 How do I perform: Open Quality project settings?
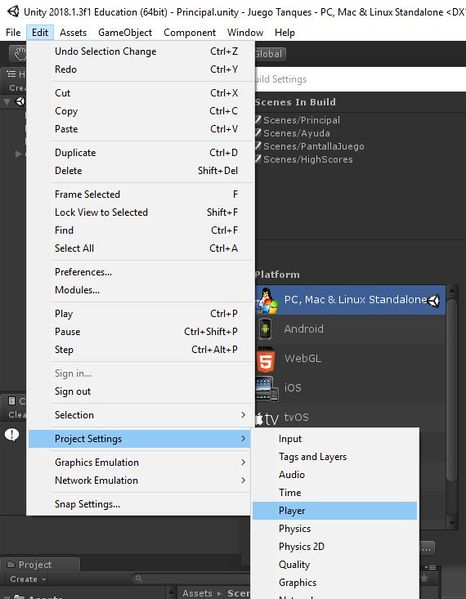pyautogui.click(x=335, y=564)
